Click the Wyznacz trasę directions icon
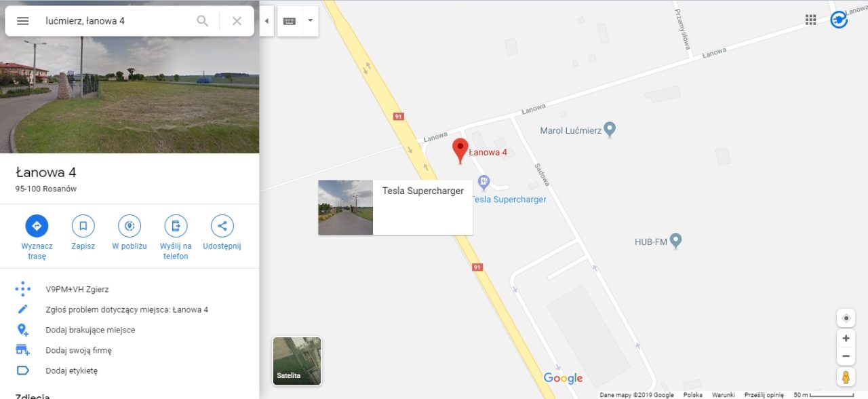868x399 pixels. coord(37,226)
